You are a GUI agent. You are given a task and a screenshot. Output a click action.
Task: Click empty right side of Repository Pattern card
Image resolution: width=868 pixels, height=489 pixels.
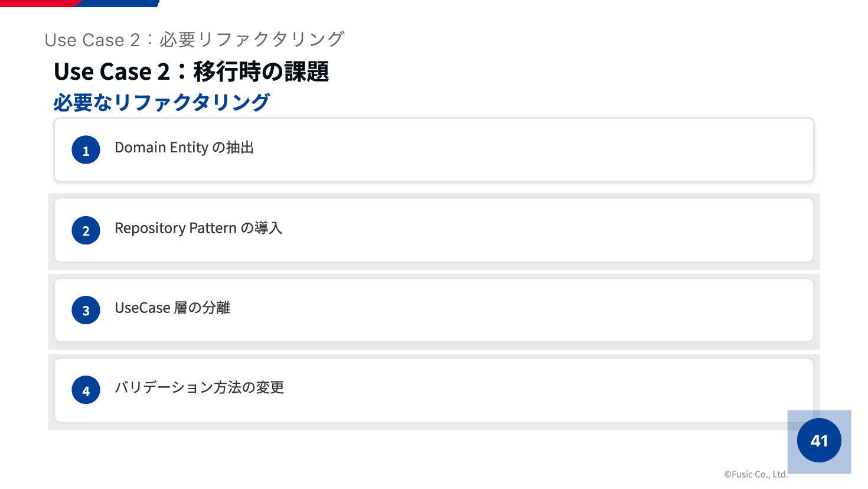coord(590,230)
